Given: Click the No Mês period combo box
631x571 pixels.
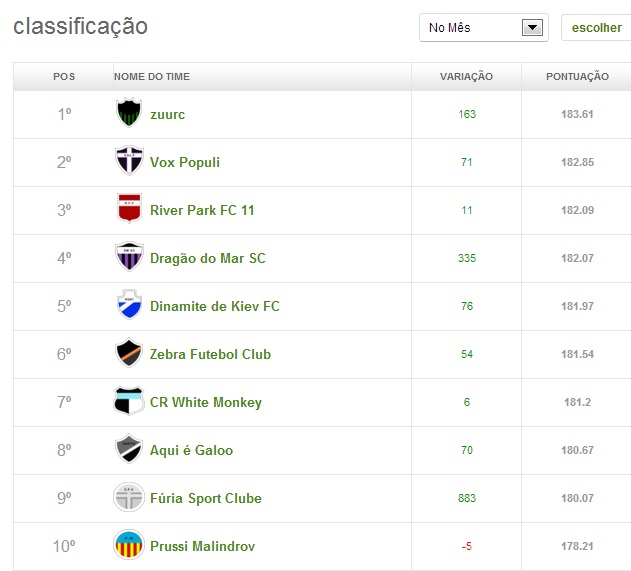Looking at the screenshot, I should tap(484, 28).
